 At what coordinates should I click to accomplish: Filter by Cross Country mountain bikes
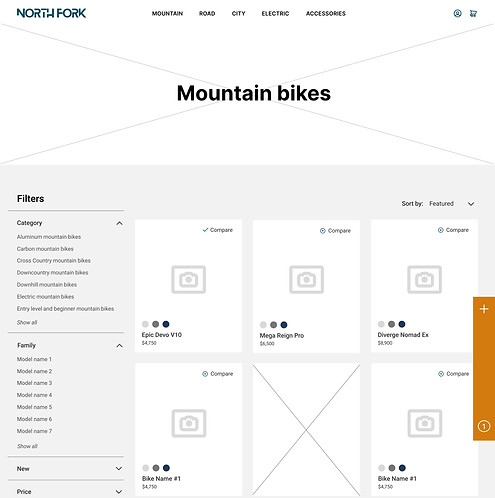[x=53, y=260]
